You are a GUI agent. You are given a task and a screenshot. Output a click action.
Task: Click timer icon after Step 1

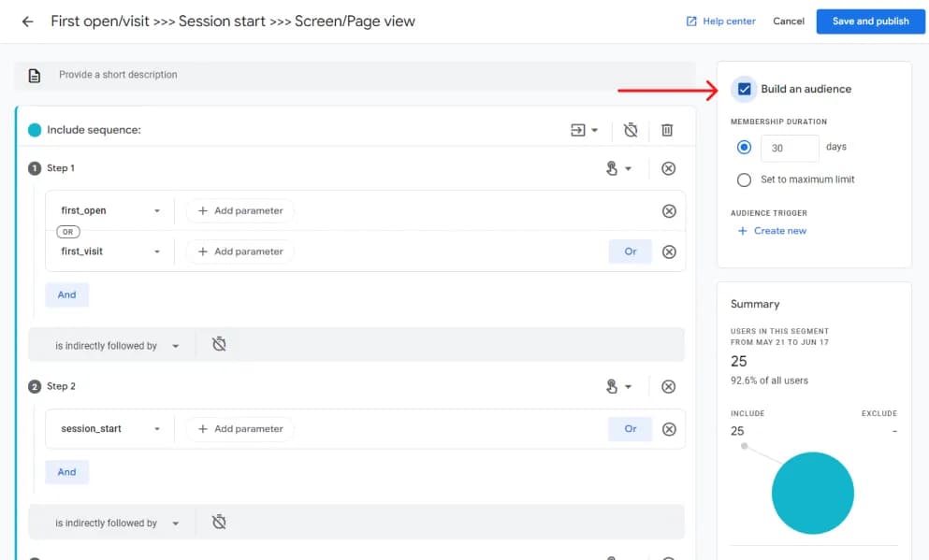point(219,344)
